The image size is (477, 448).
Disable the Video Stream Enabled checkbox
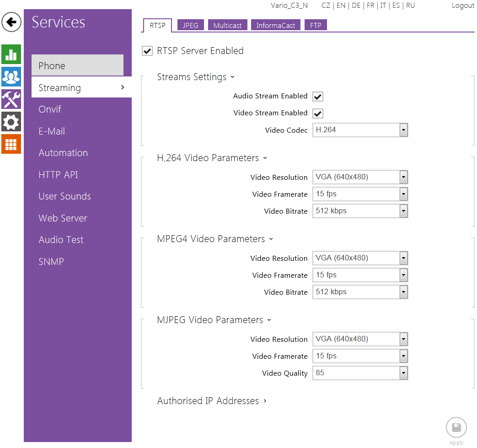318,113
